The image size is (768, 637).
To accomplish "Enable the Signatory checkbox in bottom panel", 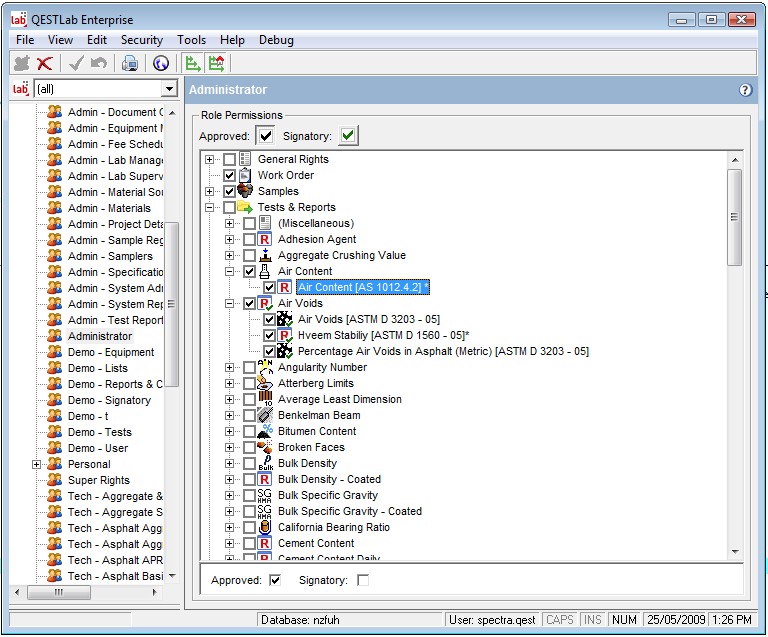I will [363, 580].
